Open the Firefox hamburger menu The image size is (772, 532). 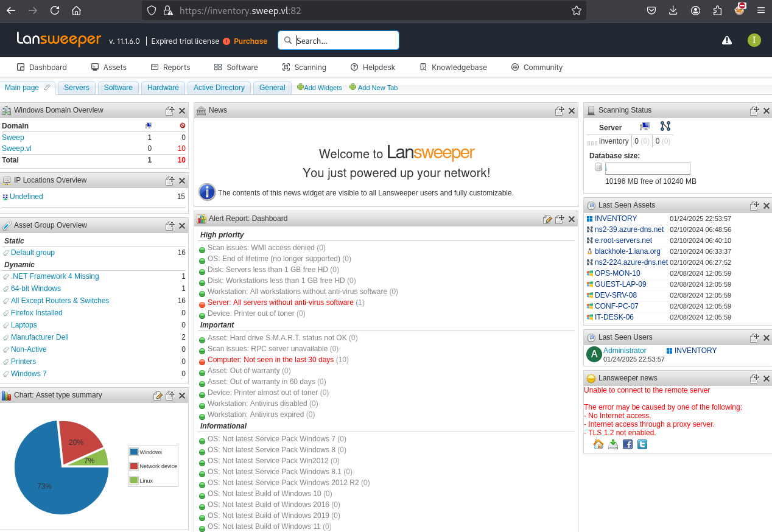[761, 10]
